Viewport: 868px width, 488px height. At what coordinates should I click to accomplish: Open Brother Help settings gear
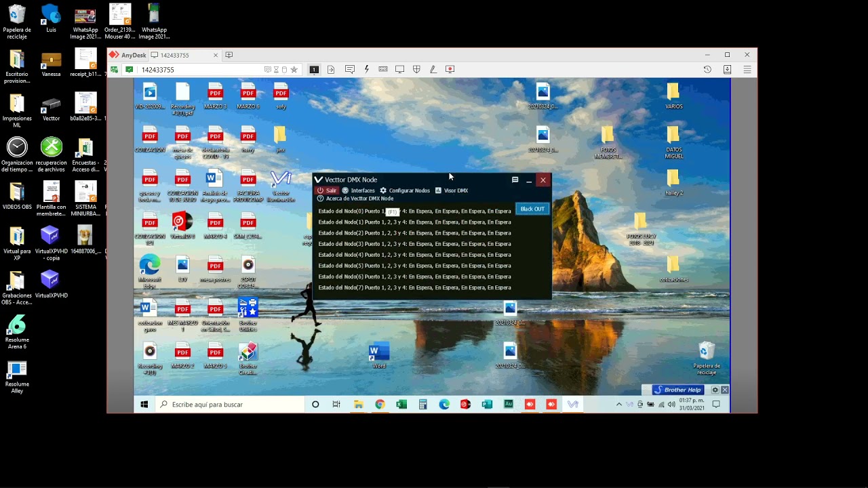(715, 390)
